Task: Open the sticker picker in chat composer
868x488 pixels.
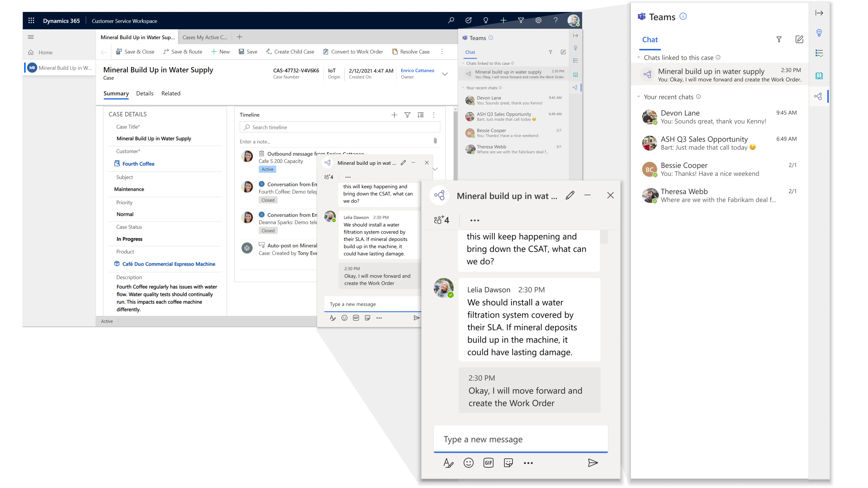Action: 509,463
